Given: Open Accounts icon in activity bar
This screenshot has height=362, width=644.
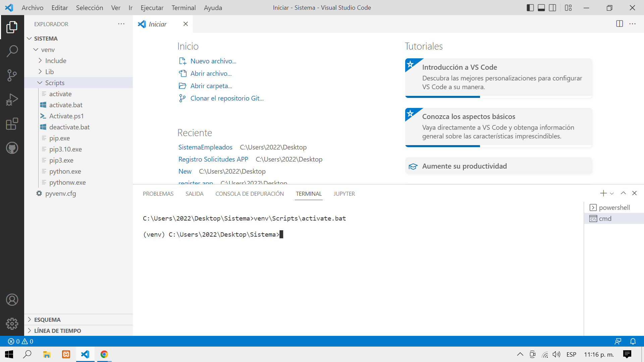Looking at the screenshot, I should pos(12,299).
